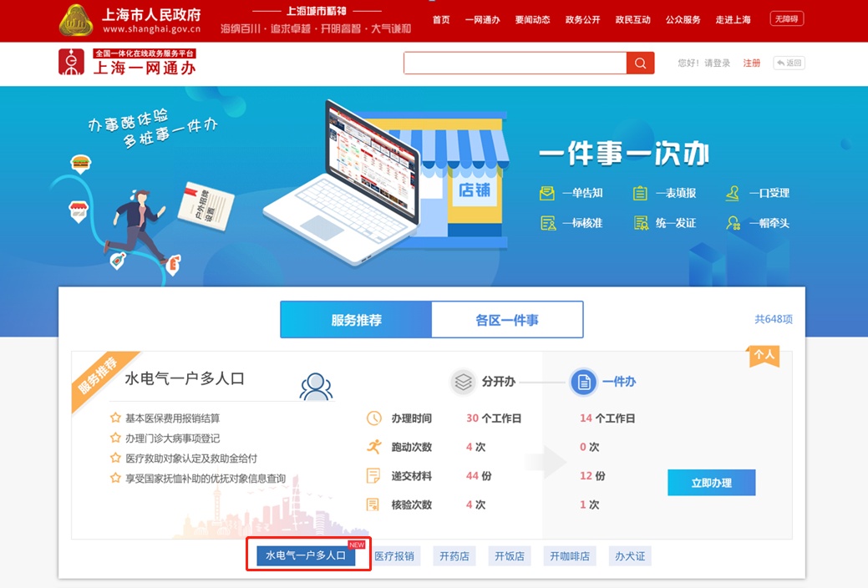Screen dimensions: 868x588
Task: Click the star icon beside 基本医保费用报销结算
Action: (x=115, y=418)
